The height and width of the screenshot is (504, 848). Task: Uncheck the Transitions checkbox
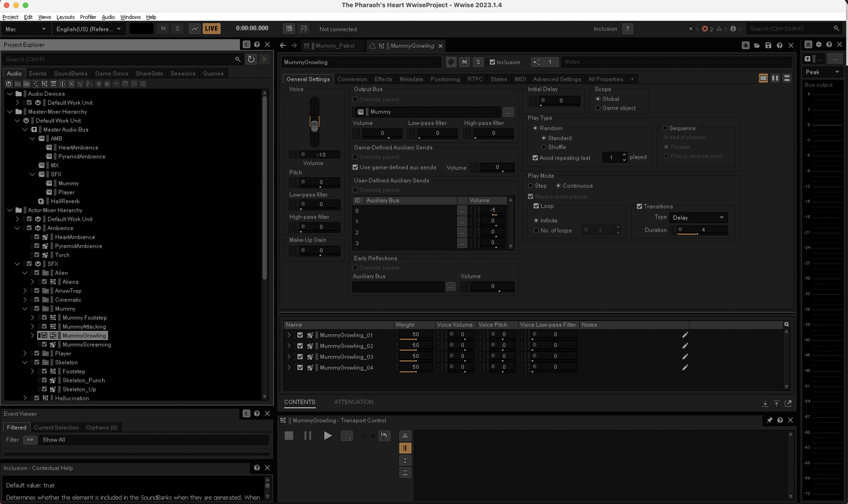click(x=639, y=207)
